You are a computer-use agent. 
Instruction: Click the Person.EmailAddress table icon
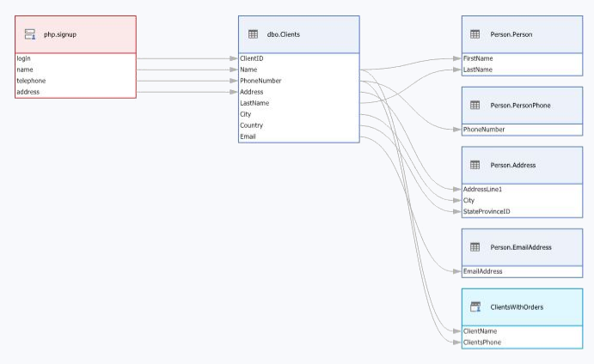click(x=475, y=247)
